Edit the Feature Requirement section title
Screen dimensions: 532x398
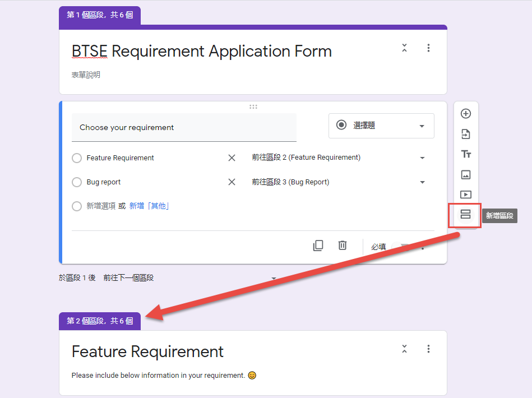click(x=147, y=351)
